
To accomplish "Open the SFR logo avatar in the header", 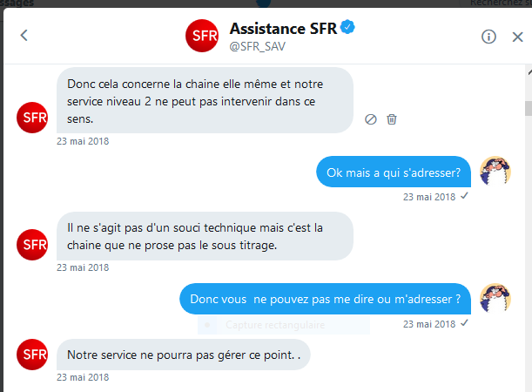I will (x=202, y=36).
